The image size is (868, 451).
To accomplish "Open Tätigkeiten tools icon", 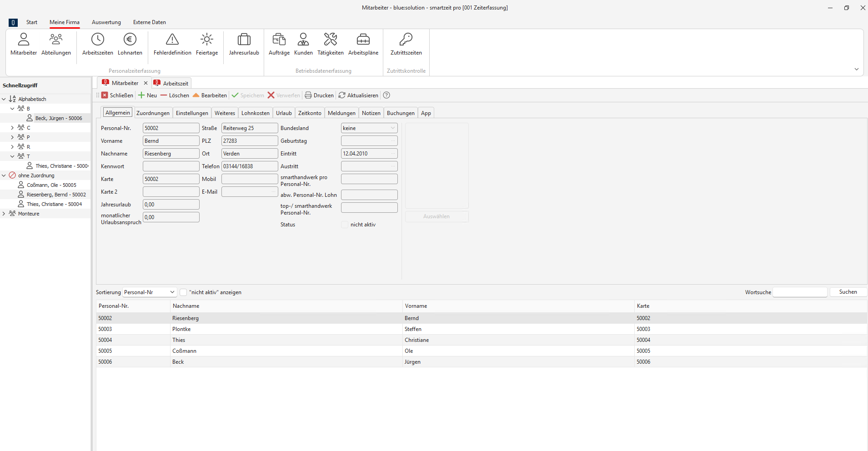I will pyautogui.click(x=331, y=45).
